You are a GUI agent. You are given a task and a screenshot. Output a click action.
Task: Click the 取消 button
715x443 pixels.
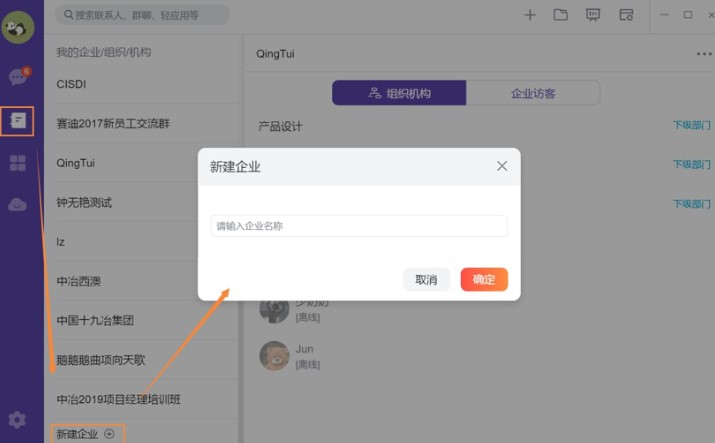tap(426, 279)
